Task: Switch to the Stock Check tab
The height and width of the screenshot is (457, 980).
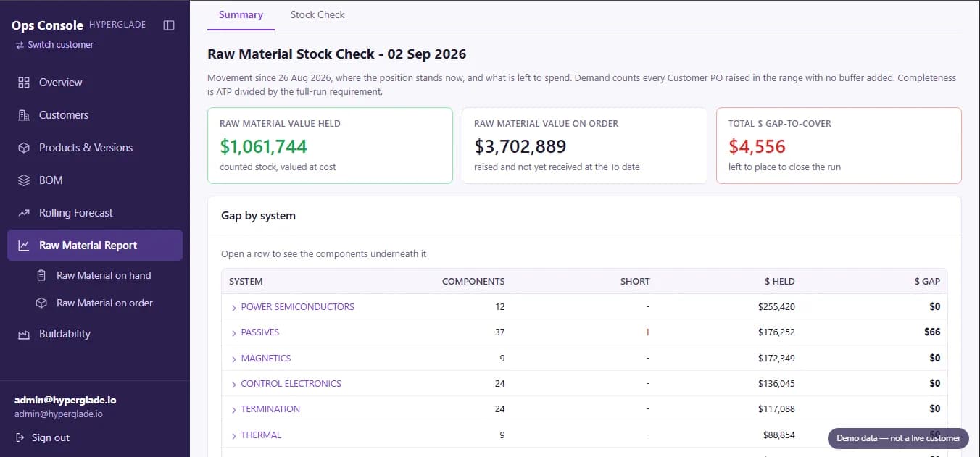Action: click(x=317, y=14)
